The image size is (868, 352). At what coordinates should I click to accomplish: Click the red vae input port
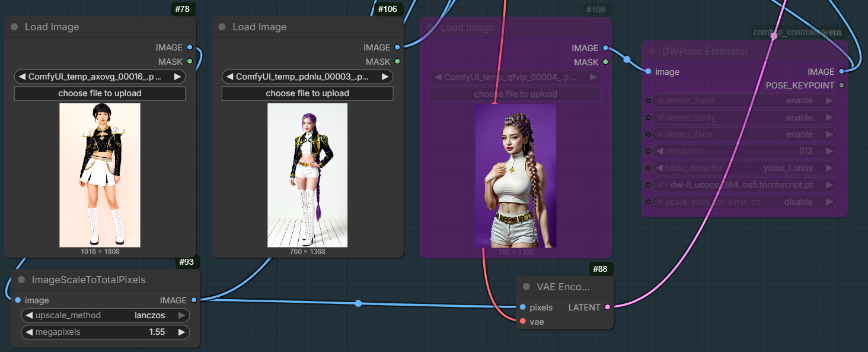(x=522, y=322)
